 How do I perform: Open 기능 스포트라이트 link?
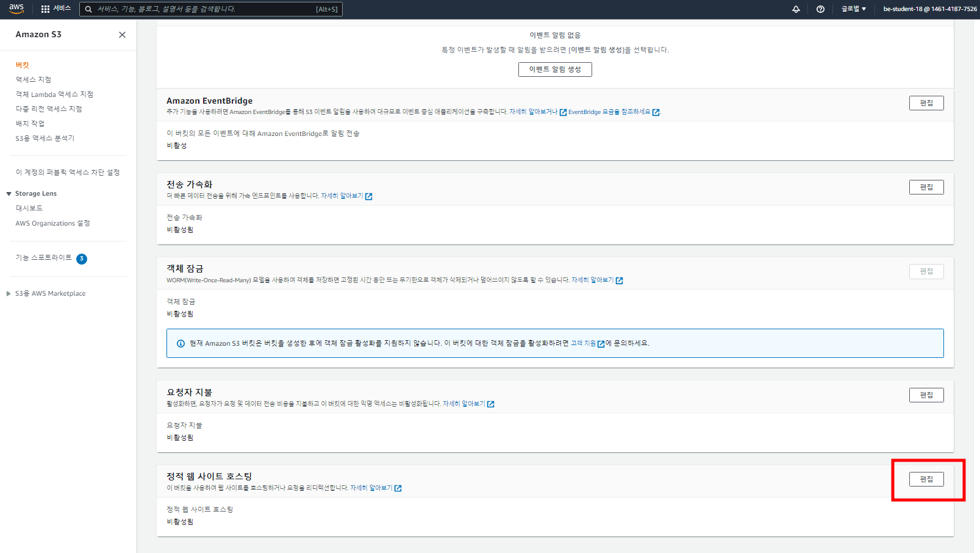coord(43,258)
